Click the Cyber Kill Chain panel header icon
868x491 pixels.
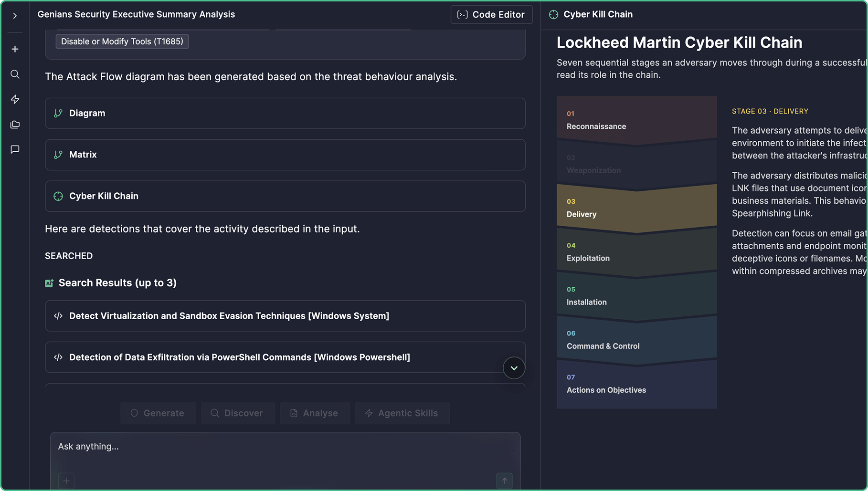pos(553,15)
